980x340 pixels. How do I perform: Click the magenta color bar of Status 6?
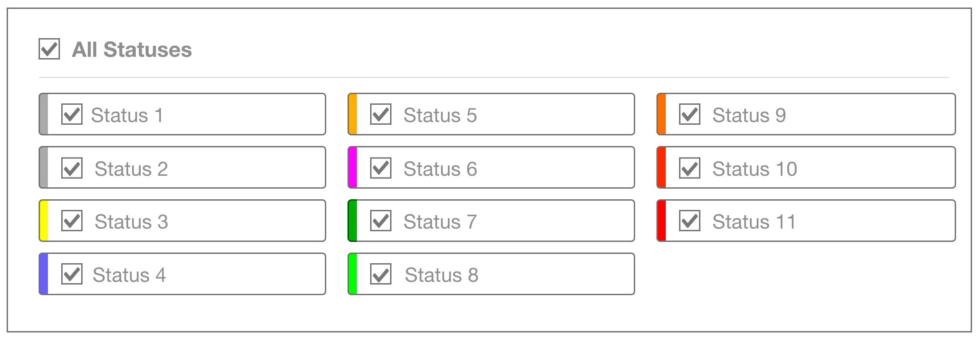click(x=352, y=167)
